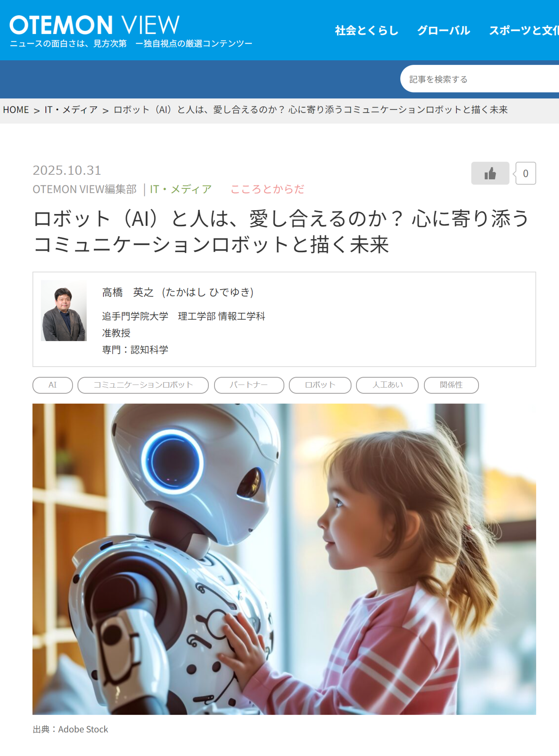Open the グローバル menu item
559x756 pixels.
(443, 31)
